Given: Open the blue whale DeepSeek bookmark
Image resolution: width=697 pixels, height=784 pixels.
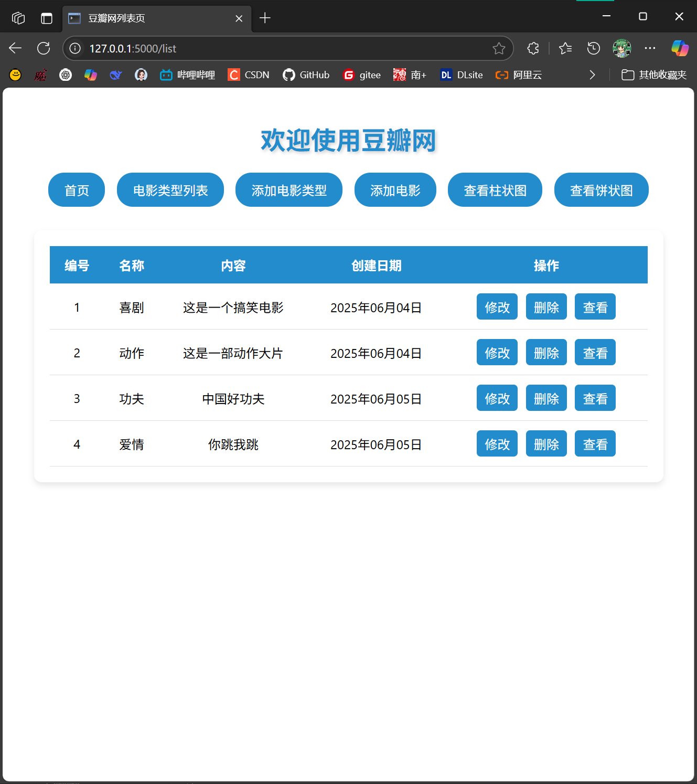Looking at the screenshot, I should 116,75.
